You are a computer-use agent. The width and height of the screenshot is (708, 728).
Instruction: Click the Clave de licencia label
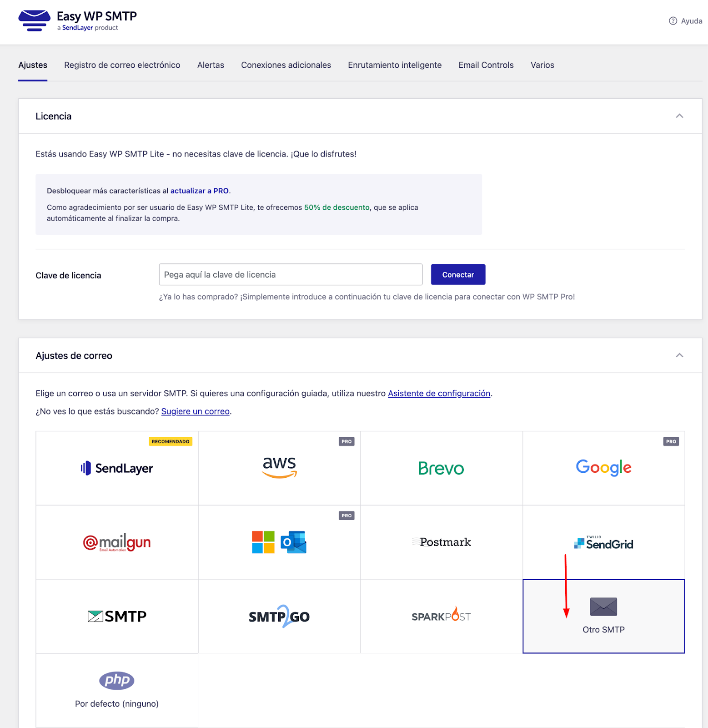(x=69, y=276)
